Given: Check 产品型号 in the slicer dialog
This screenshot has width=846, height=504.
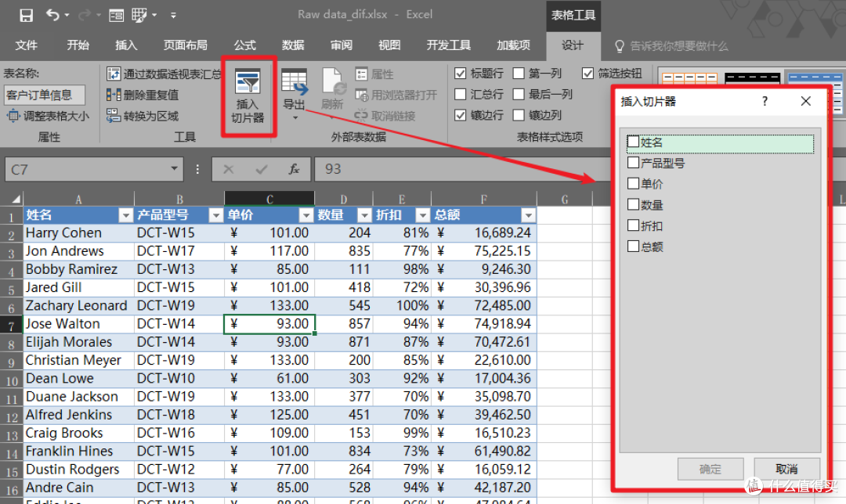Looking at the screenshot, I should pyautogui.click(x=634, y=162).
